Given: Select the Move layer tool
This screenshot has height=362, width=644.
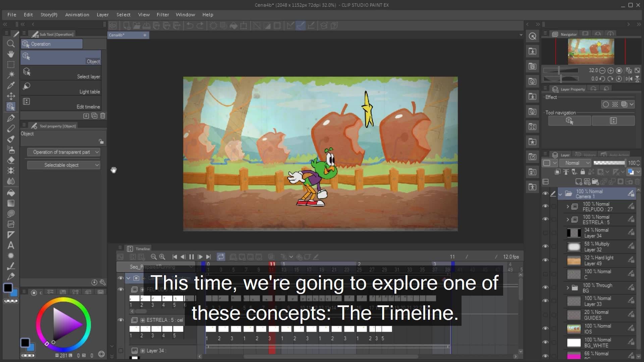Looking at the screenshot, I should tap(11, 96).
